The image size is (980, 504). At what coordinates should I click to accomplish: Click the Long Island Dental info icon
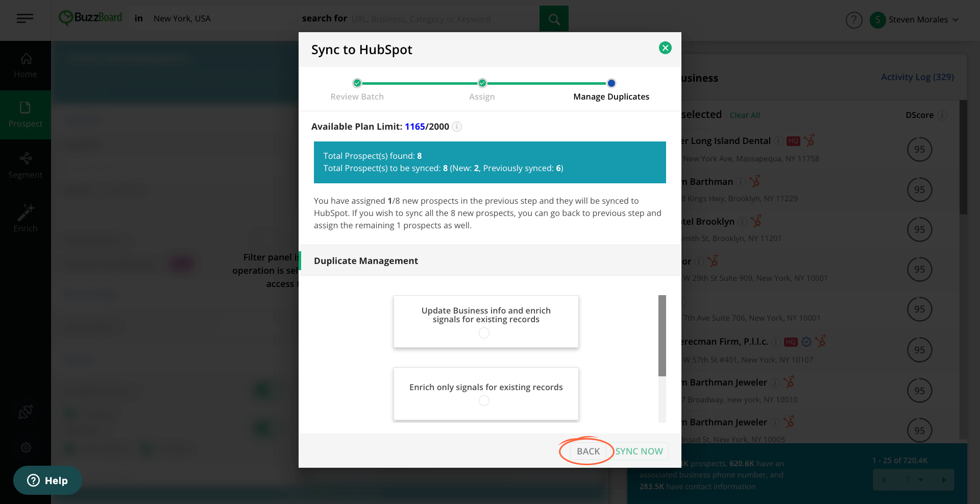tap(778, 141)
